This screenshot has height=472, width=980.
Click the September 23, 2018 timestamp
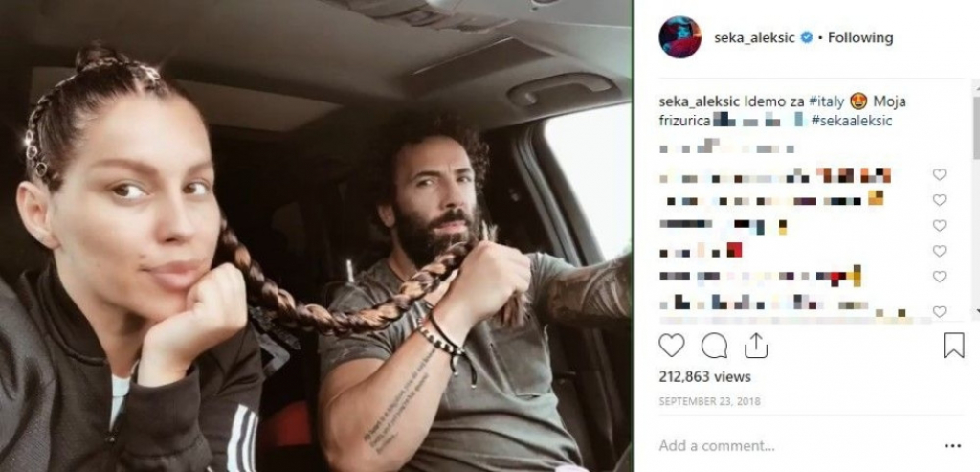point(709,401)
